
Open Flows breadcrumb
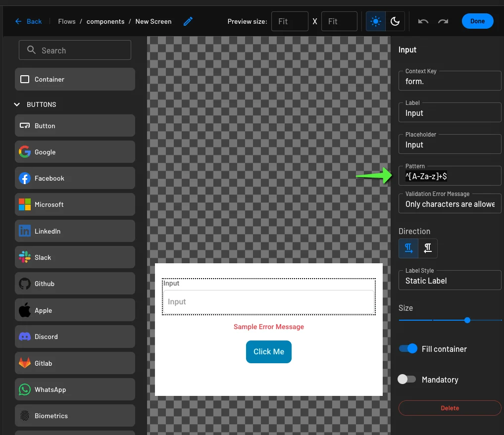(67, 21)
